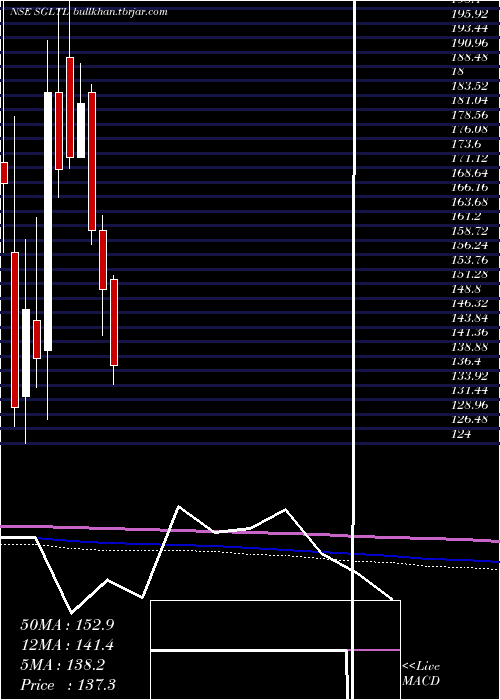Click the 148.8 price axis label
This screenshot has height=700, width=500.
[x=466, y=289]
